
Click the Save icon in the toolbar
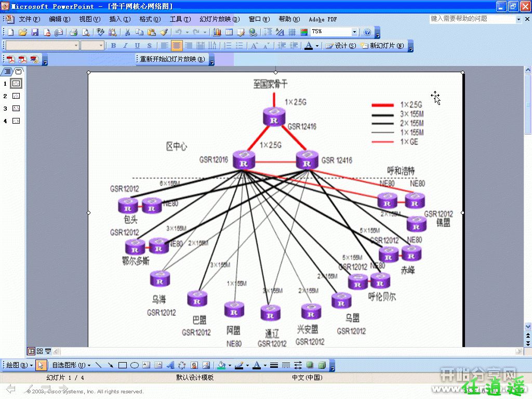35,32
